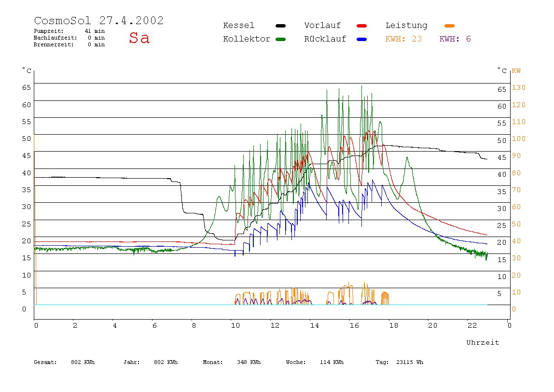Click the 'Nachlaufzeit:' label
Viewport: 554px width, 392px height.
(x=55, y=38)
